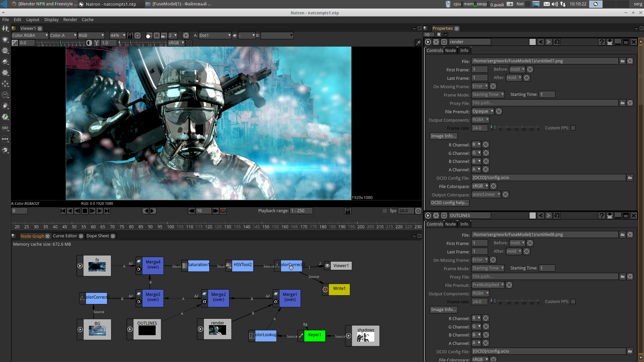Open the Color.RGBA layer dropdown
The height and width of the screenshot is (362, 644).
(x=30, y=36)
